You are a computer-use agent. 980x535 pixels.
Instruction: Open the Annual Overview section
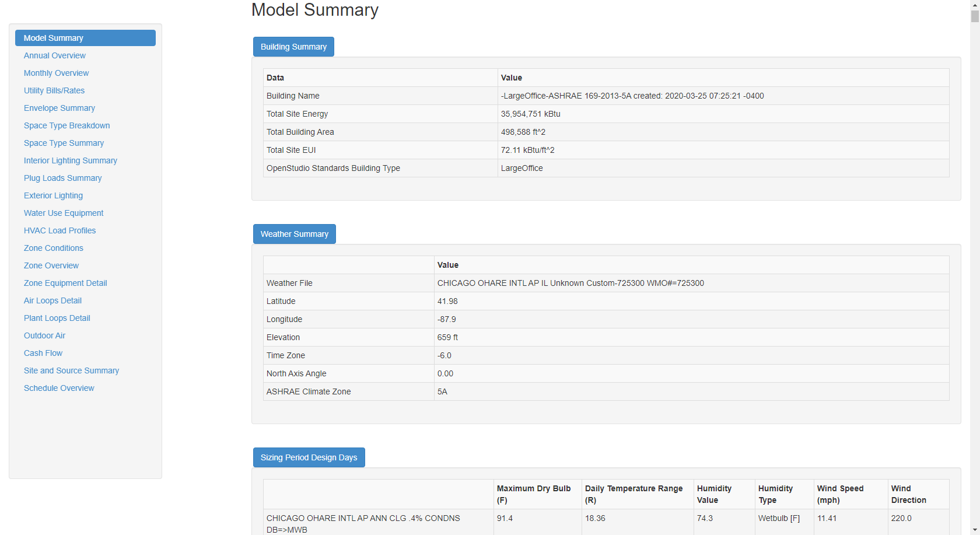54,55
